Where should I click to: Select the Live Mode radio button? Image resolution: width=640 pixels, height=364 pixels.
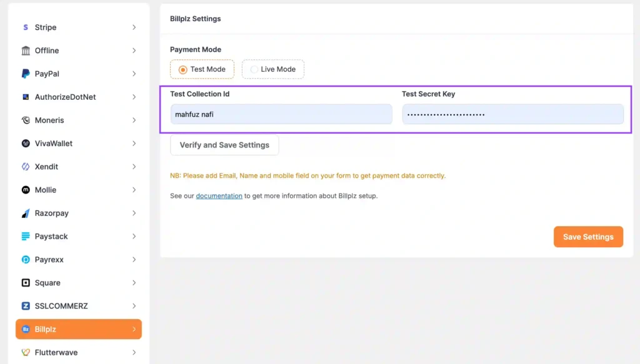[254, 70]
